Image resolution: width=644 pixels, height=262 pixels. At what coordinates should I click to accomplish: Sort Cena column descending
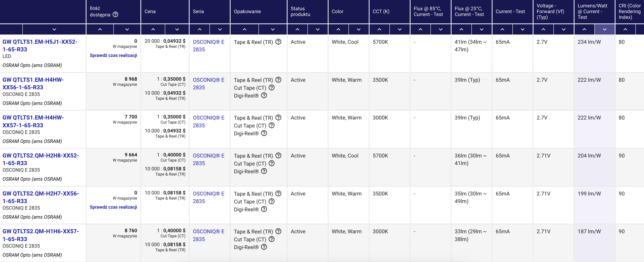tap(177, 29)
